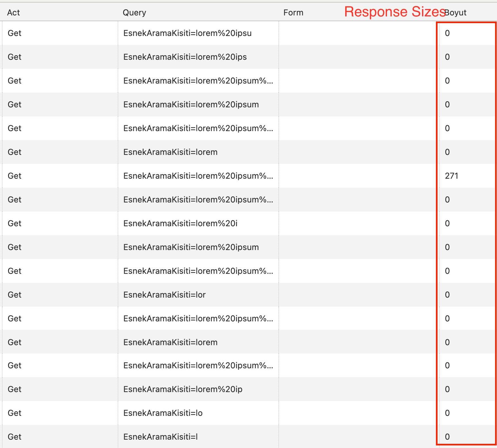Screen dimensions: 497x448
Task: Click size 0 in the EsnekAramaKisiti=lo row
Action: pyautogui.click(x=447, y=413)
